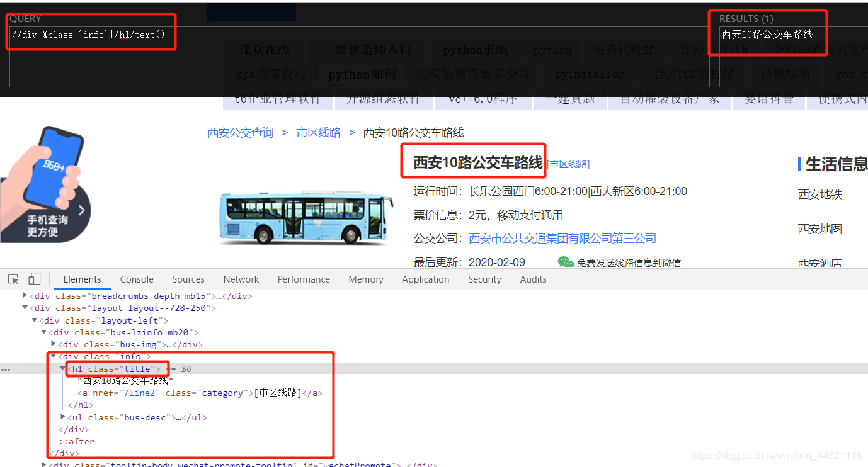Expand the breadcrumbs depth mb15 div
868x467 pixels.
(25, 295)
